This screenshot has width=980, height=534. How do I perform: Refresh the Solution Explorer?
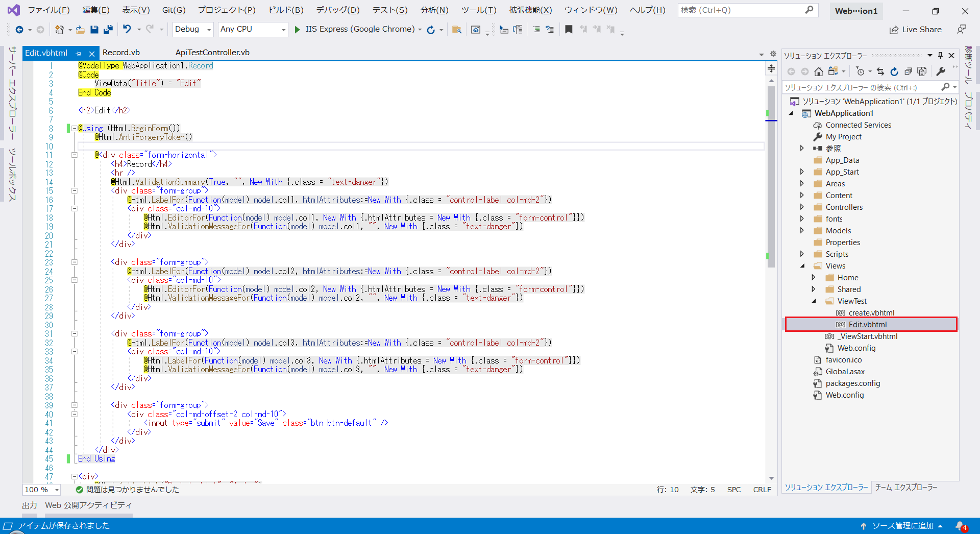coord(894,71)
